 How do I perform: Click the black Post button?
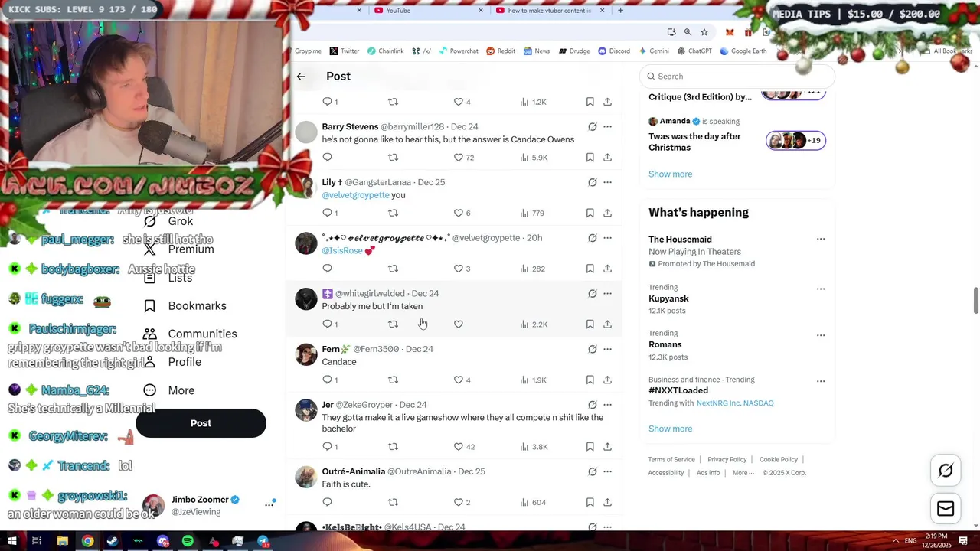(201, 423)
